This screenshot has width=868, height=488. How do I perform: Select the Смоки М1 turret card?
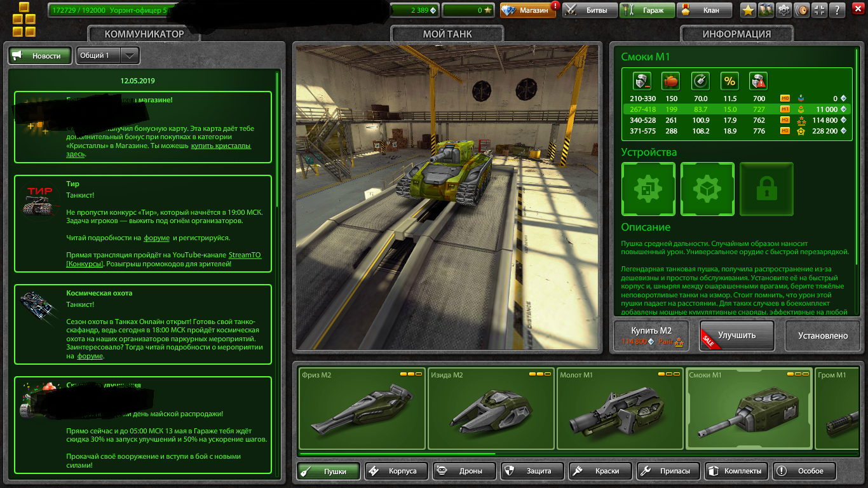tap(749, 409)
